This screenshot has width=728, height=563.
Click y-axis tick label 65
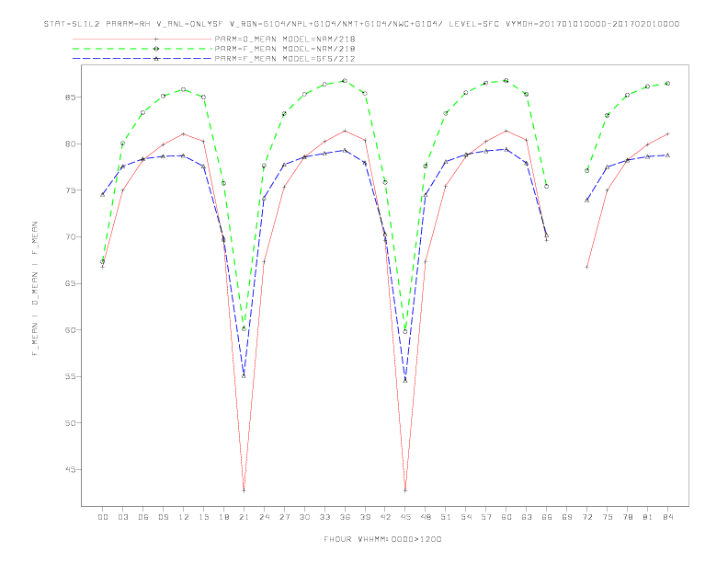point(71,283)
